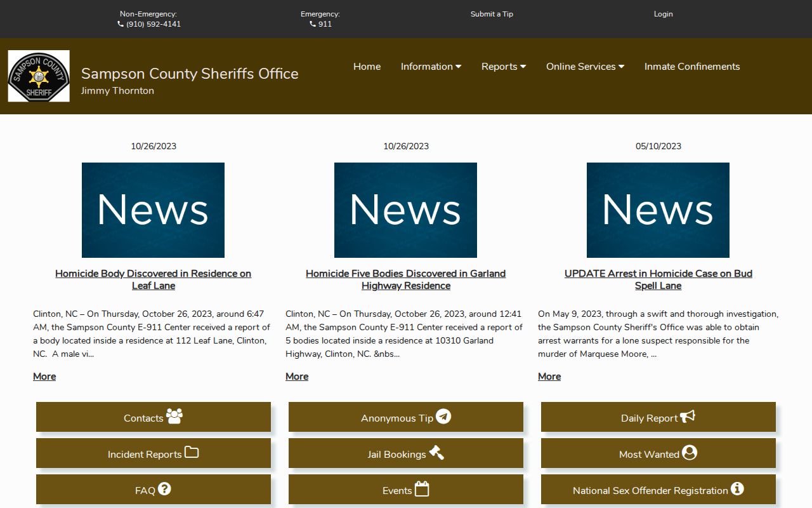Open the Inmate Confinements page

692,67
